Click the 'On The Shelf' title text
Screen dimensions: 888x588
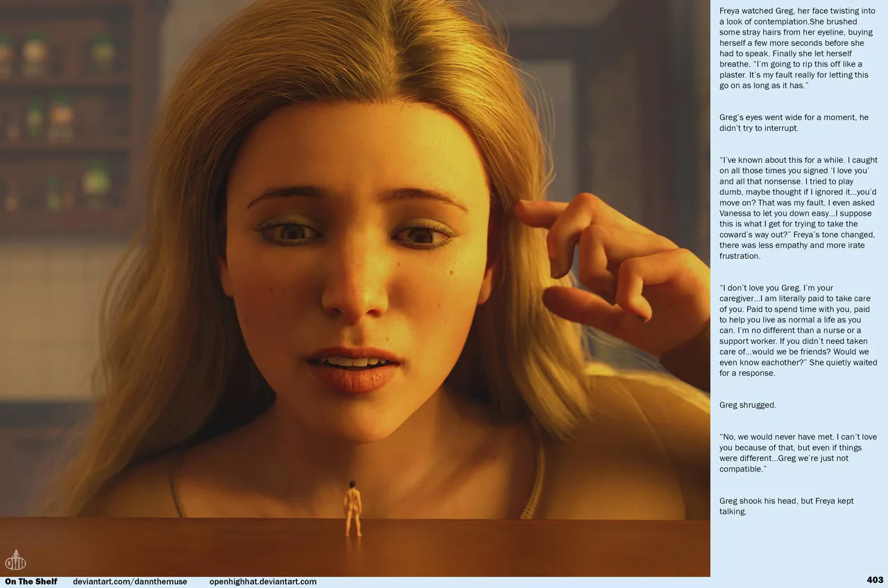[31, 582]
